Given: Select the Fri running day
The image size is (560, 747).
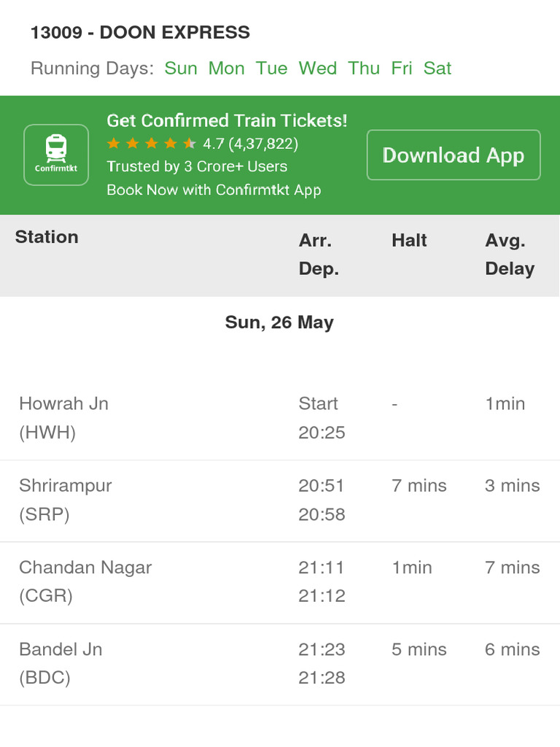Looking at the screenshot, I should pyautogui.click(x=402, y=69).
